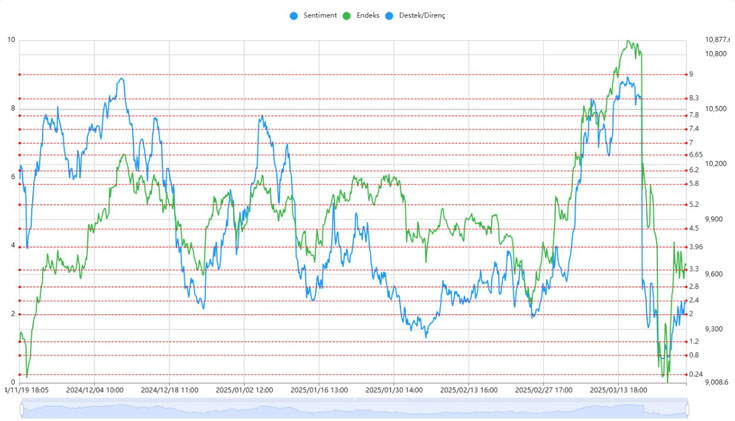This screenshot has width=735, height=421.
Task: Click the right axis value 9,900
Action: [714, 219]
